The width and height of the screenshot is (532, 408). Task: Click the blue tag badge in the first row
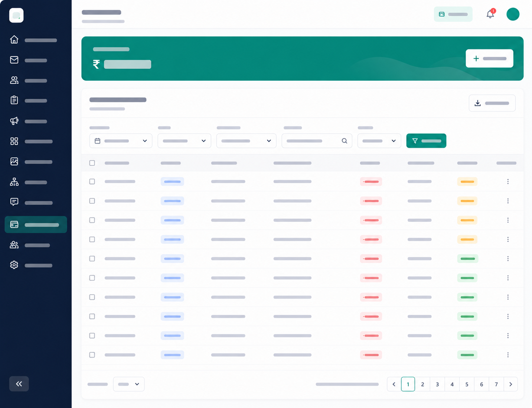(x=172, y=182)
